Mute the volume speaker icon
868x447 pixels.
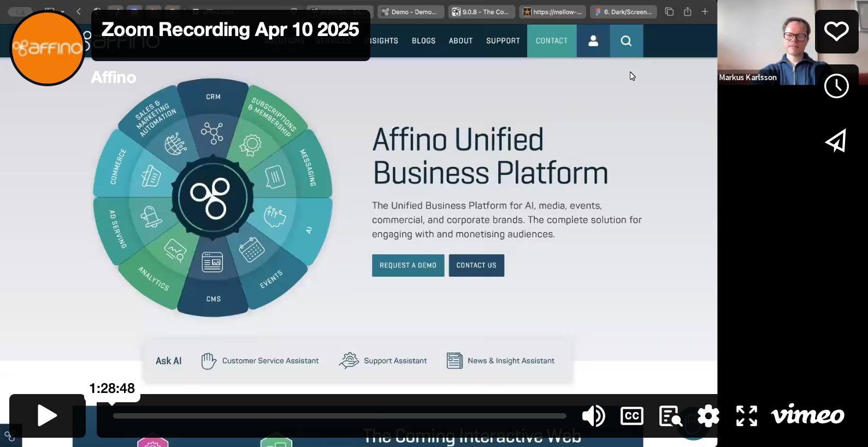point(593,416)
